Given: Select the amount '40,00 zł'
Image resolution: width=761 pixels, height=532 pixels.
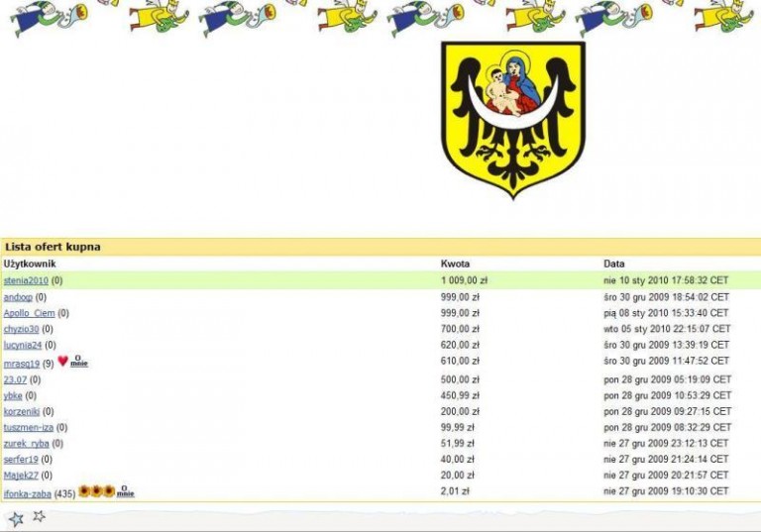Looking at the screenshot, I should 458,460.
